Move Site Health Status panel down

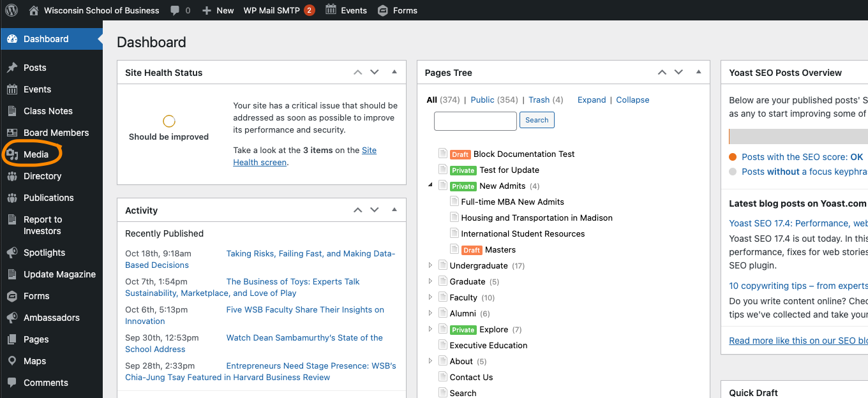[375, 72]
